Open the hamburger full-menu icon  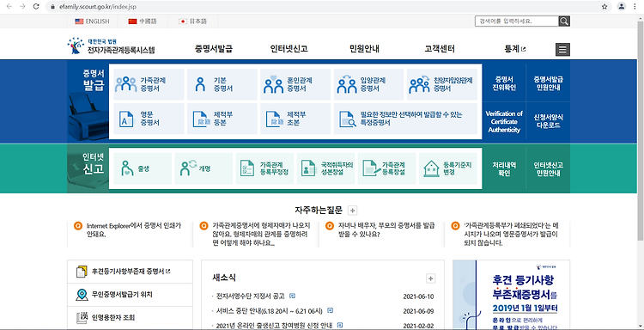(x=562, y=49)
